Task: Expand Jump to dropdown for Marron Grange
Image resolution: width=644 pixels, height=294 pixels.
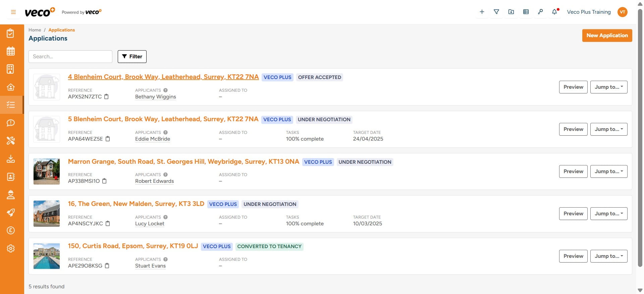Action: 609,171
